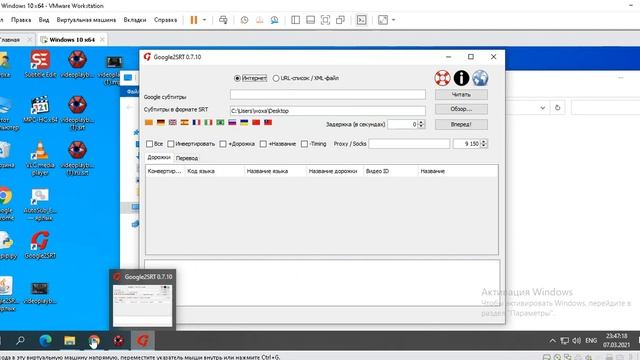Choose the British flag language icon
640x360 pixels.
point(173,122)
